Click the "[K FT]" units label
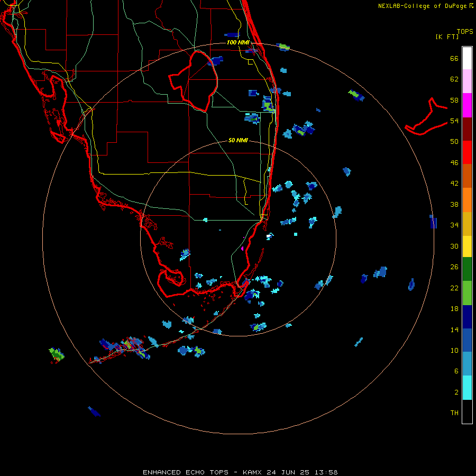Image resolution: width=476 pixels, height=476 pixels. click(x=447, y=37)
